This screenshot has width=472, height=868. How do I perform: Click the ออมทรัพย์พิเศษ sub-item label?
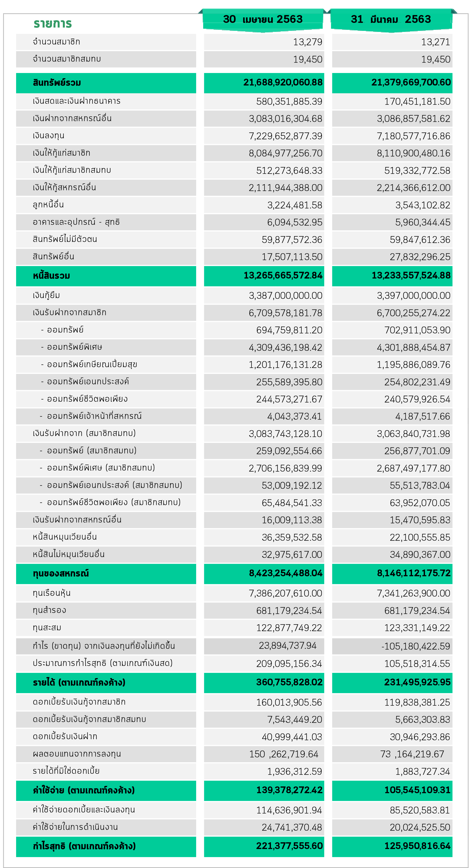75,347
